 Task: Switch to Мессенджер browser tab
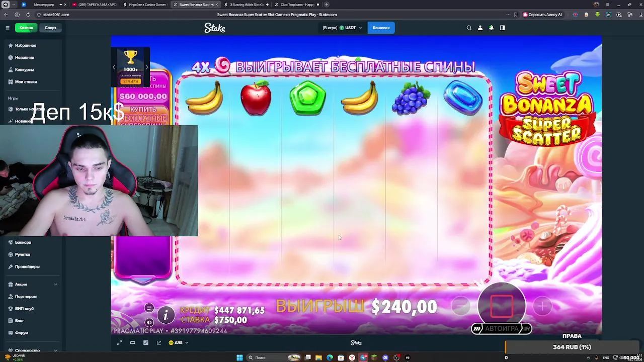coord(43,5)
